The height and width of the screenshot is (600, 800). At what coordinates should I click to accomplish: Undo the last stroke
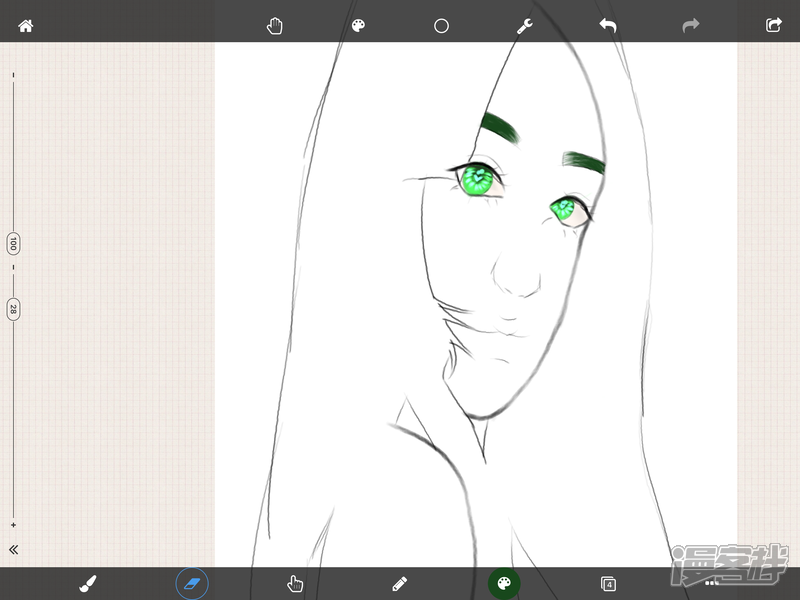[608, 26]
